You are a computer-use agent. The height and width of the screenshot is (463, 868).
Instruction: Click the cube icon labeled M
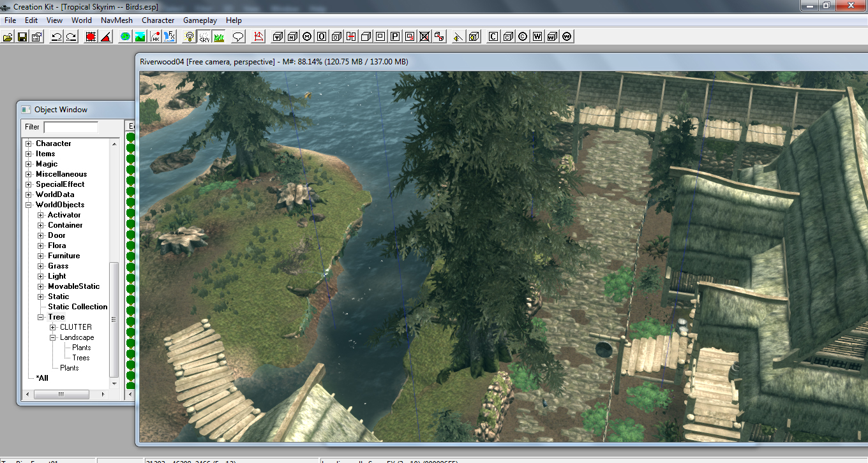(292, 36)
